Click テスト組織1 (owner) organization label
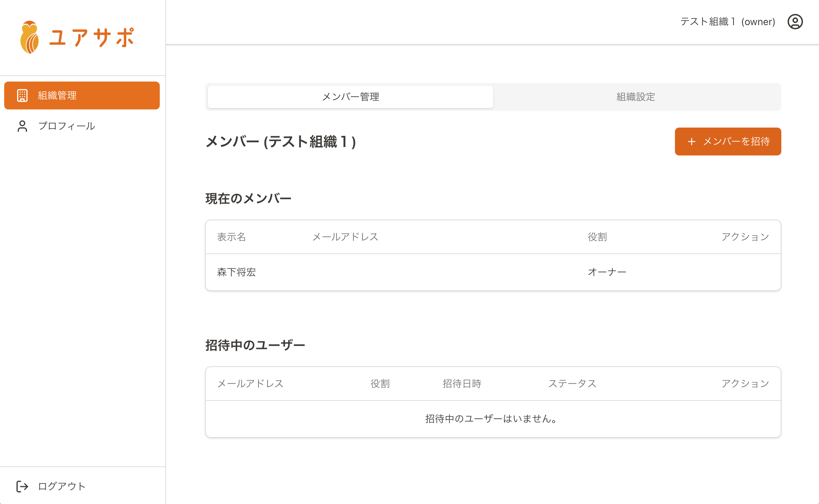The height and width of the screenshot is (504, 819). [727, 22]
